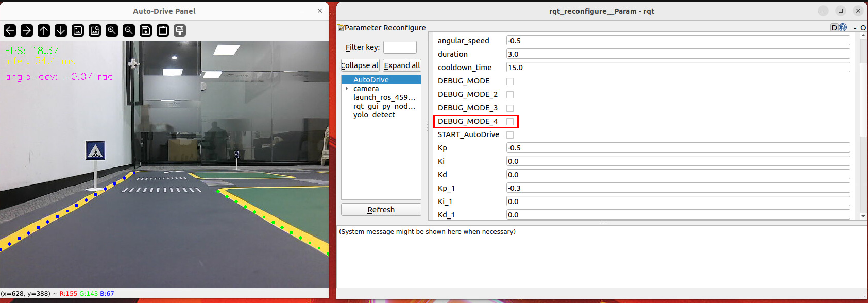The width and height of the screenshot is (868, 303).
Task: Enable the DEBUG_MODE_4 checkbox
Action: click(510, 122)
